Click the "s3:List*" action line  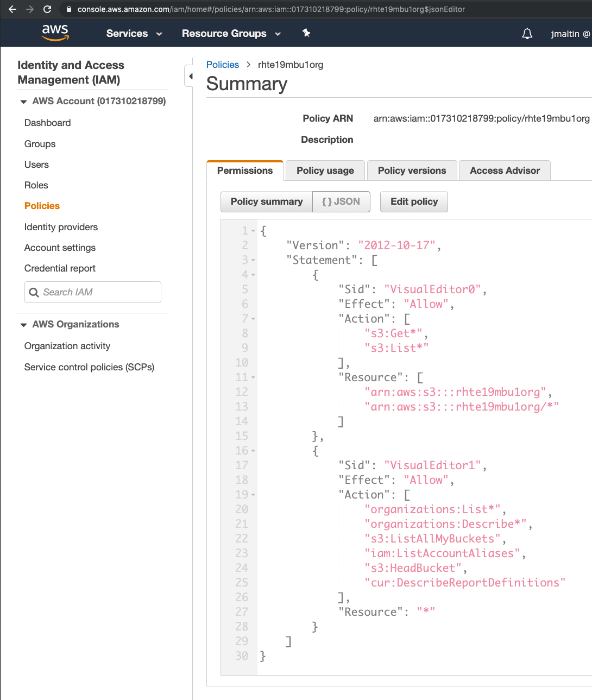(396, 348)
